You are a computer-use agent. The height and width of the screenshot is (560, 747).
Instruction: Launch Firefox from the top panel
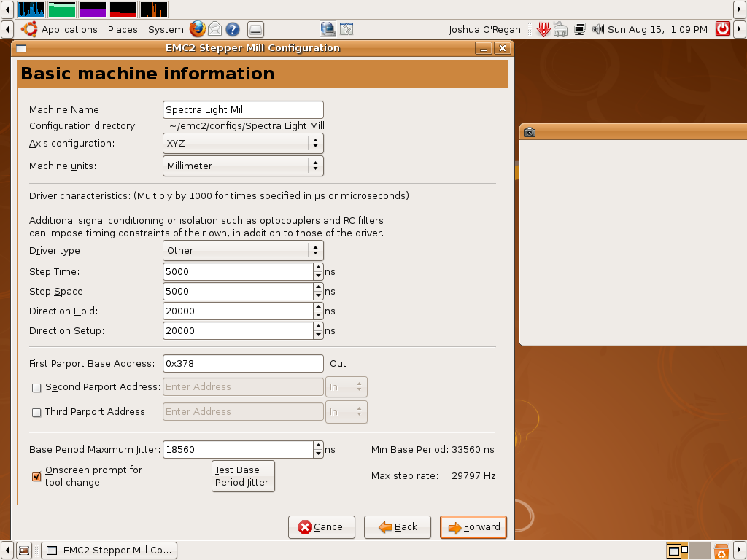point(197,29)
